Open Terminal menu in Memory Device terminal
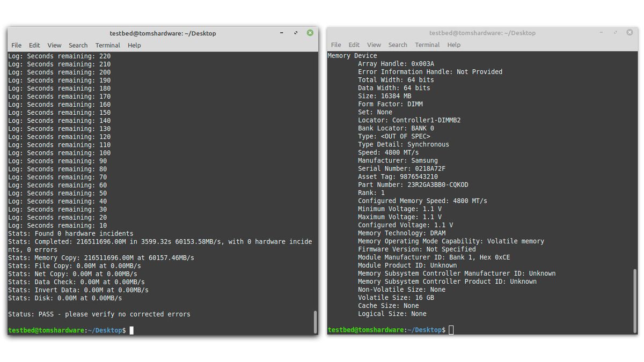Viewport: 644px width, 362px height. [427, 45]
